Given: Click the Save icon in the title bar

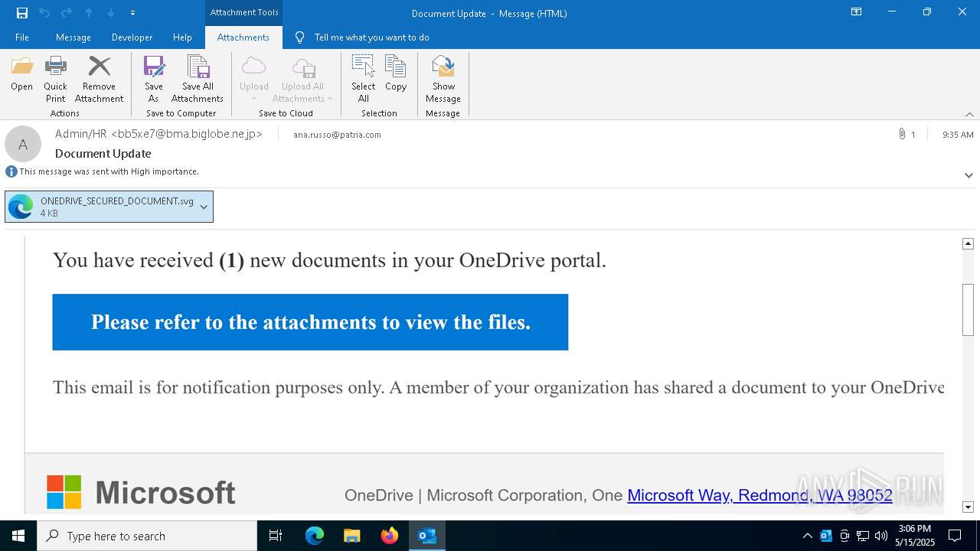Looking at the screenshot, I should [x=22, y=12].
